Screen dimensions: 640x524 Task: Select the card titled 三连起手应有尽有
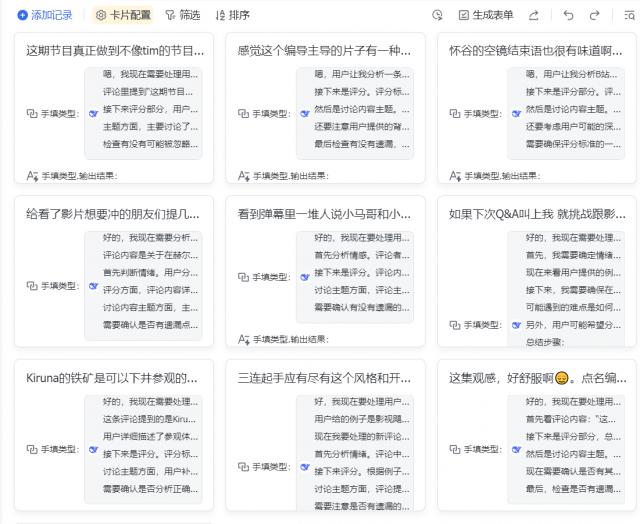click(x=324, y=378)
